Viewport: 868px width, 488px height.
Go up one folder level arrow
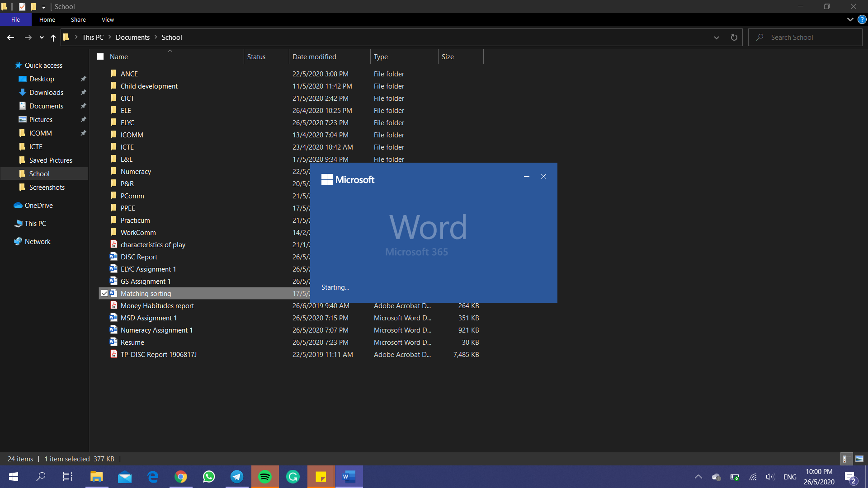[53, 38]
